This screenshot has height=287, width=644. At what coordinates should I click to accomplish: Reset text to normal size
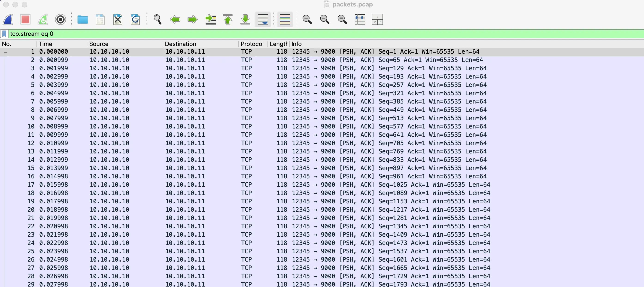pyautogui.click(x=342, y=19)
